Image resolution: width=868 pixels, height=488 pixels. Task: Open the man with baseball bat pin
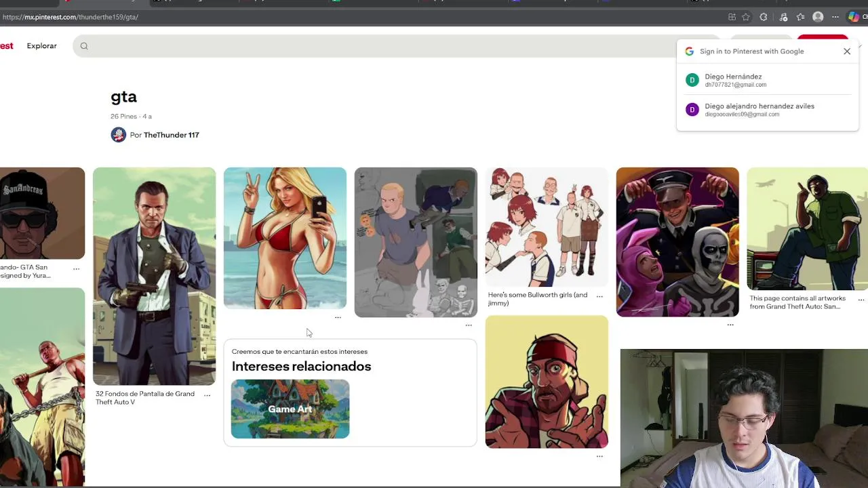42,386
